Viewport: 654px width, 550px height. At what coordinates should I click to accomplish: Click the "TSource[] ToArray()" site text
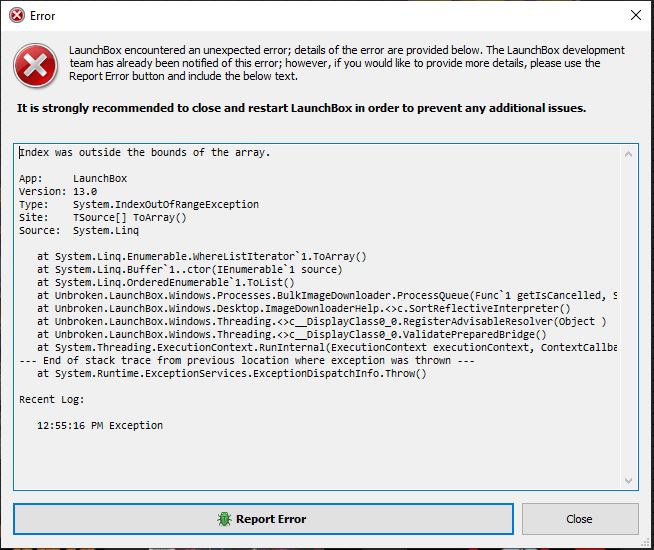130,217
